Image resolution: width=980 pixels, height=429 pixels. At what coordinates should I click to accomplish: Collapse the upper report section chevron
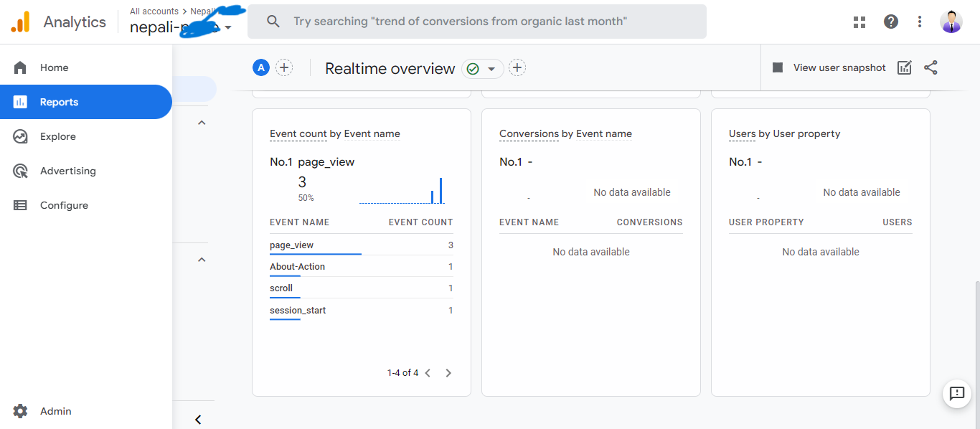pos(202,123)
